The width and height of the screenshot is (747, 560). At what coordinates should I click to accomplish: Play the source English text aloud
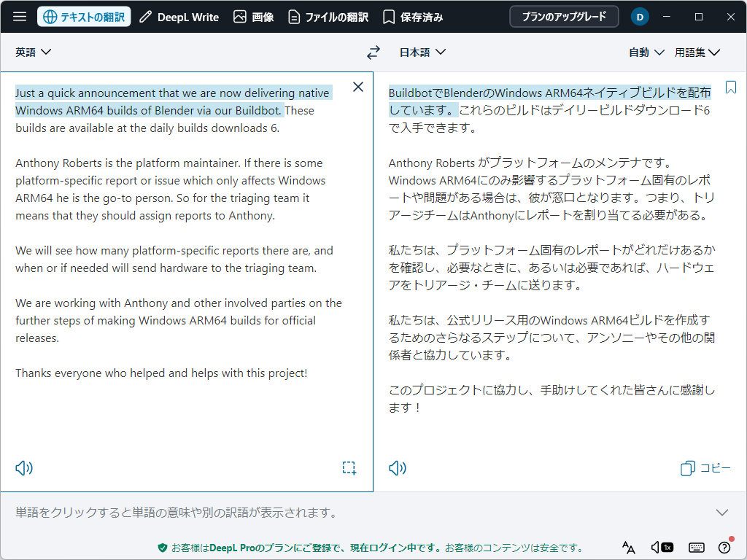point(23,467)
